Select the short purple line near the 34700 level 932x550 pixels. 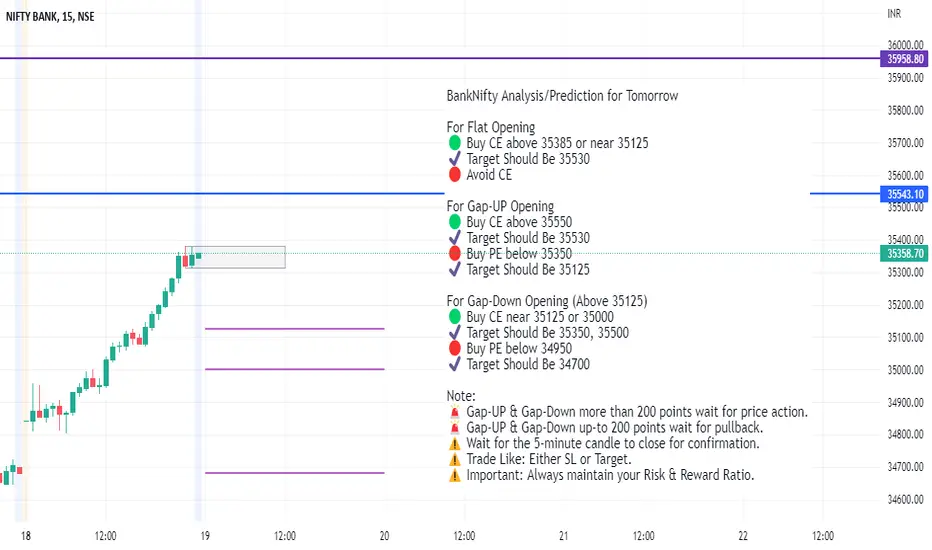tap(295, 473)
